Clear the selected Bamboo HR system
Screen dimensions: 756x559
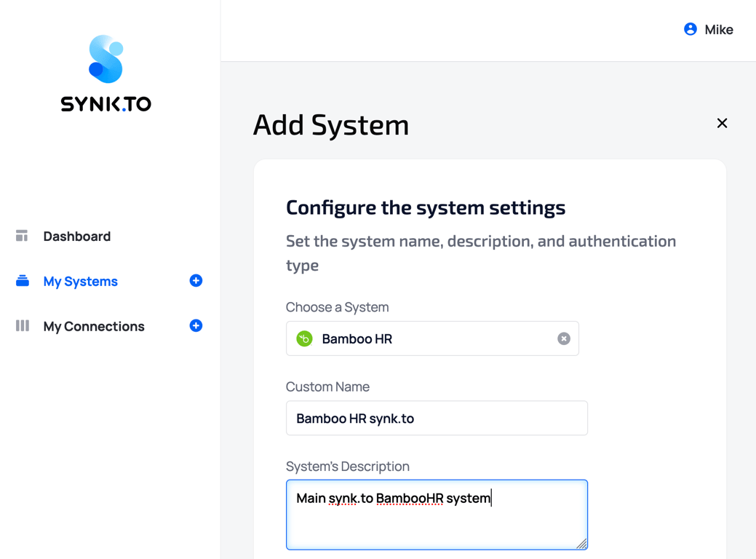[x=564, y=338]
